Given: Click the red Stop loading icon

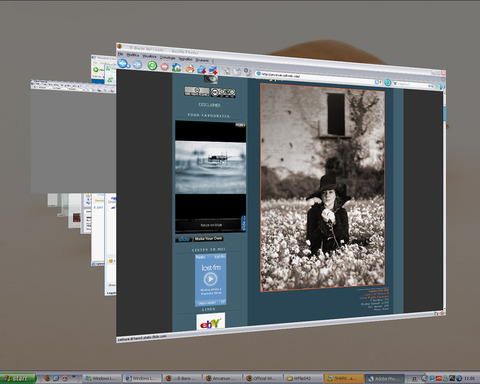Looking at the screenshot, I should 164,66.
